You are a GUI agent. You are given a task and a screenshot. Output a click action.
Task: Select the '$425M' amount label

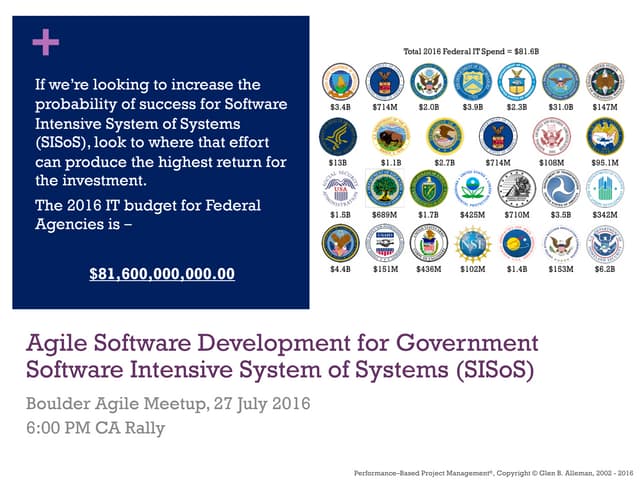click(473, 215)
